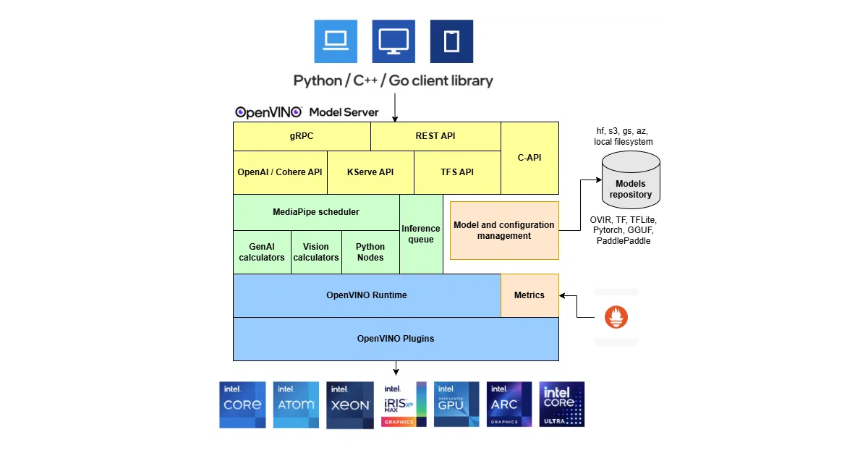Click the REST API block

[435, 136]
